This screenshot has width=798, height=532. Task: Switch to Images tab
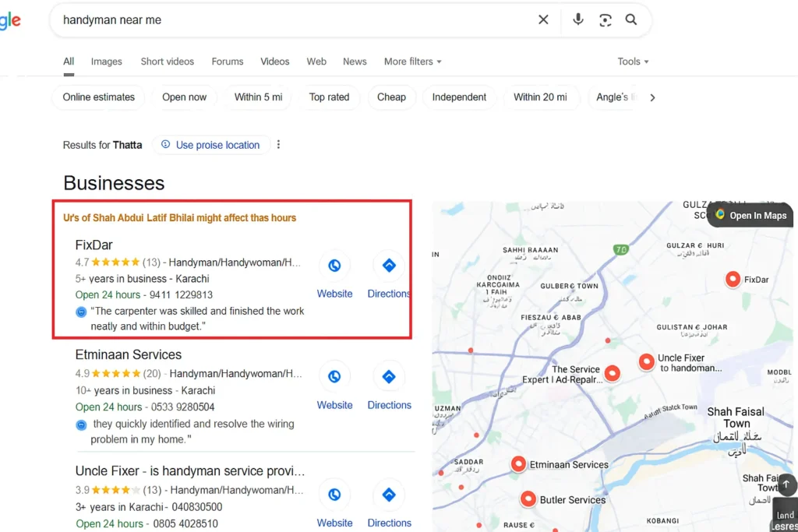coord(106,62)
